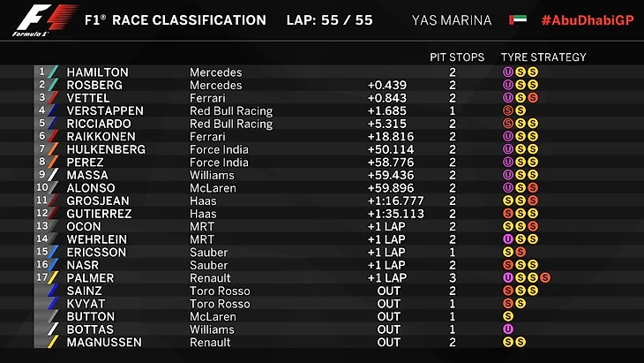Click Button's single yellow soft tyre icon
This screenshot has width=644, height=363.
[508, 316]
